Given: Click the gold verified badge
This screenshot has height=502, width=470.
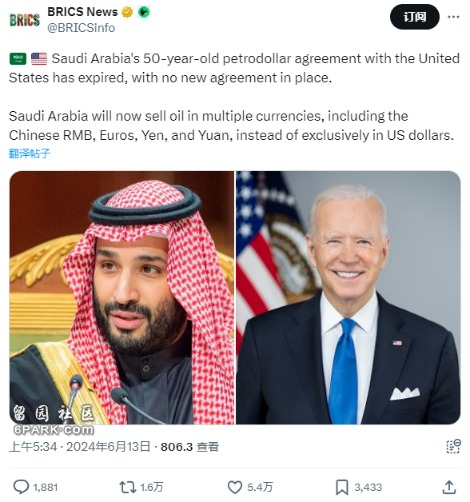Looking at the screenshot, I should (x=127, y=12).
